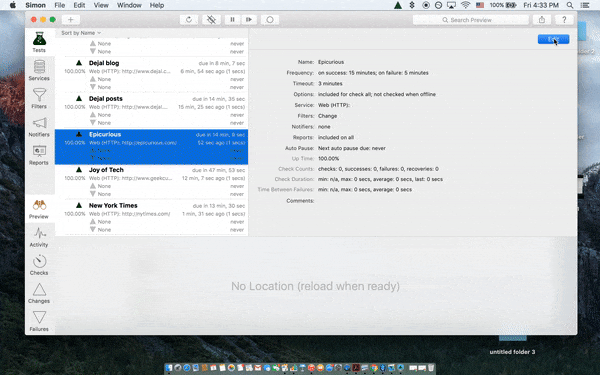The image size is (600, 375).
Task: Open the Window menu
Action: click(129, 5)
